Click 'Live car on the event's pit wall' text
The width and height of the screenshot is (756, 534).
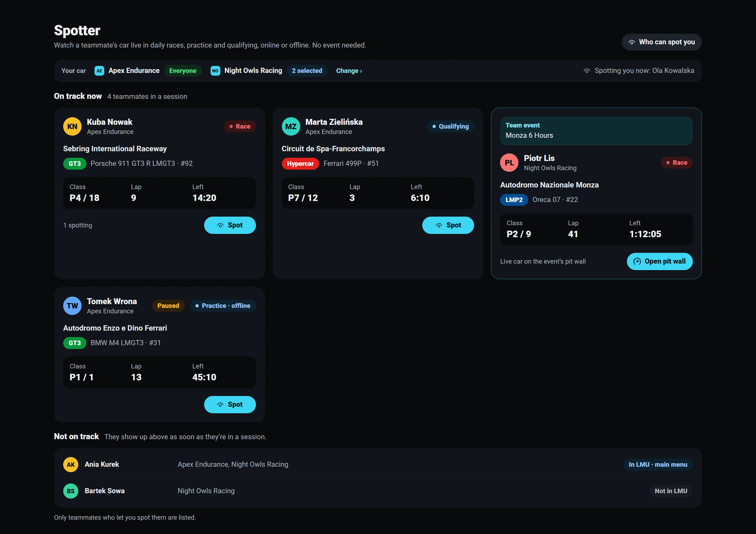543,261
